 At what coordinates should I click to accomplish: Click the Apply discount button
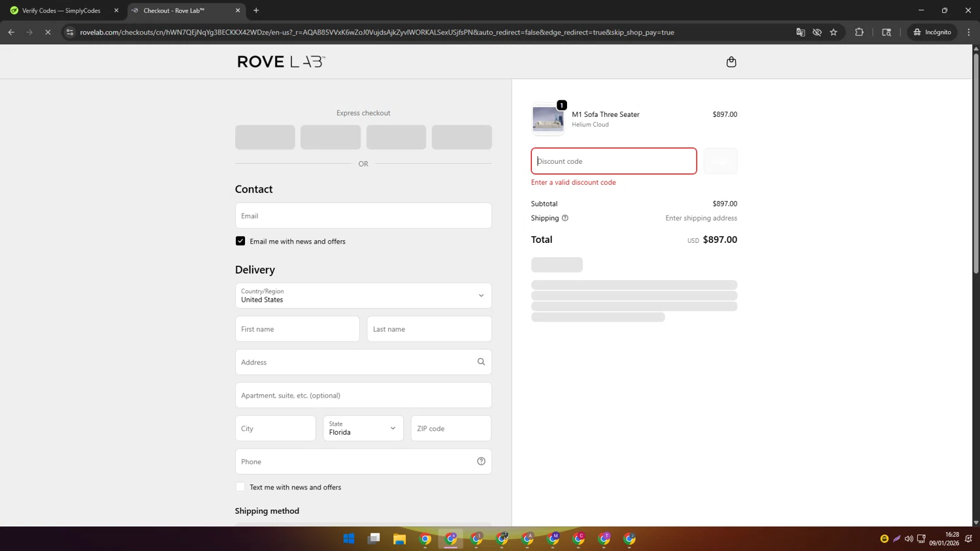point(721,161)
